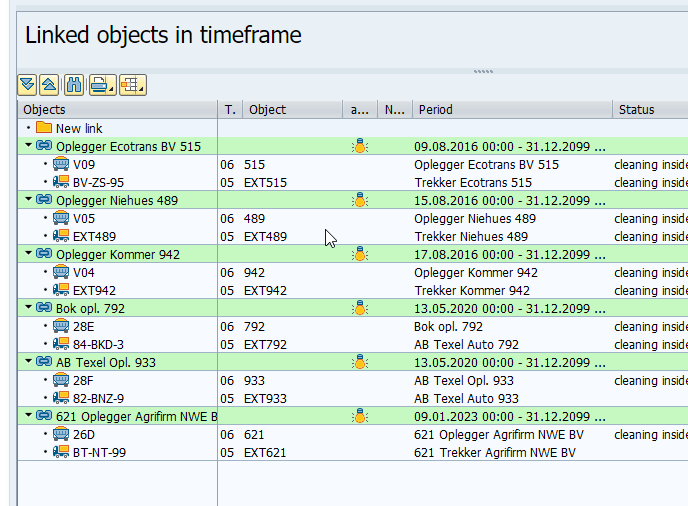688x506 pixels.
Task: Click the N... column header
Action: pos(395,109)
